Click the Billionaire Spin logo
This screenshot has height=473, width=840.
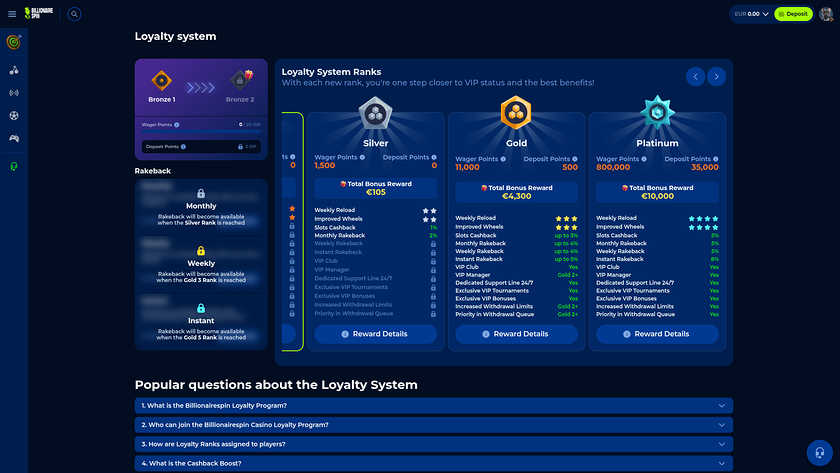(x=41, y=14)
